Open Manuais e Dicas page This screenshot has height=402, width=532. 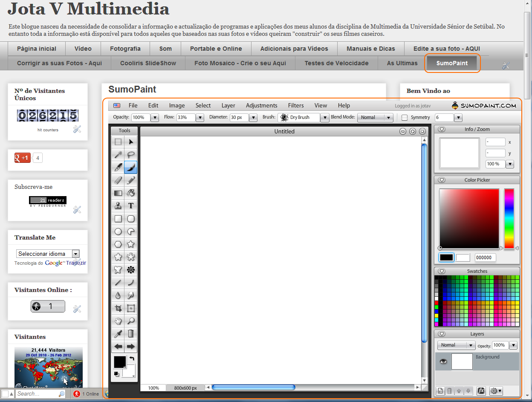pos(371,49)
